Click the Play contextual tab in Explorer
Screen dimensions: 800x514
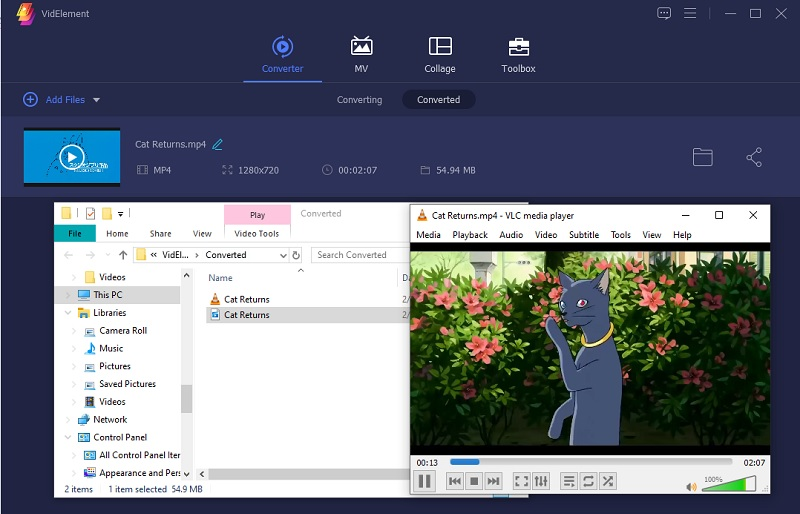click(x=257, y=215)
